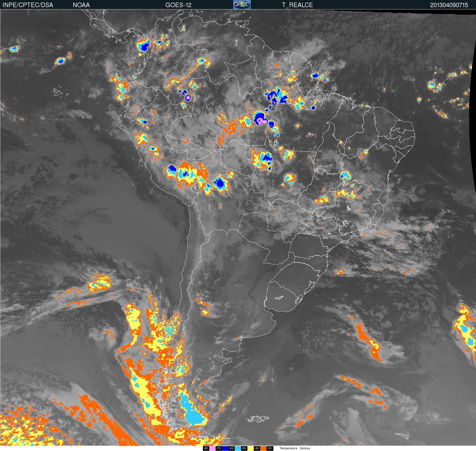The width and height of the screenshot is (476, 451).
Task: Click the -60 legend value
Action: [231, 448]
